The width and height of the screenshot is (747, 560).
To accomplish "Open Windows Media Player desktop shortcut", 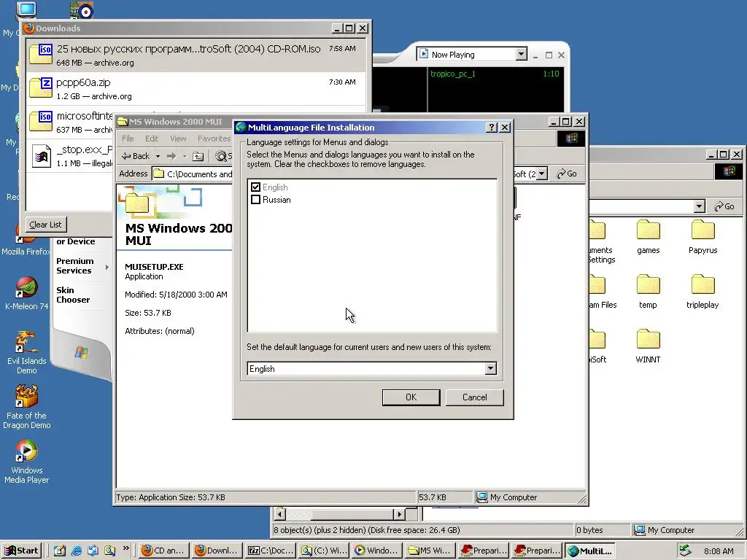I will 27,462.
